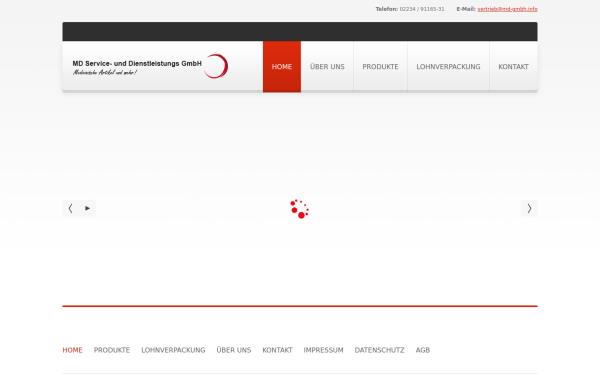Image resolution: width=600 pixels, height=375 pixels.
Task: Click the previous slide arrow
Action: (x=70, y=209)
